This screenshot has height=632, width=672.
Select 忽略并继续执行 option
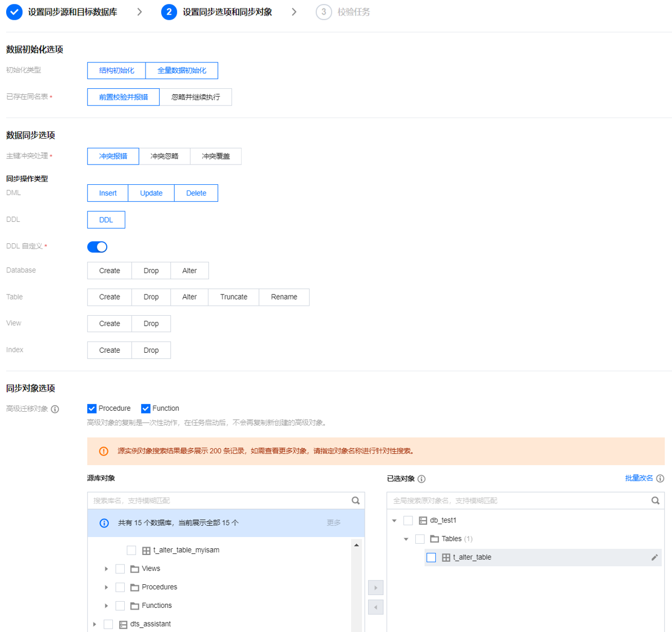click(196, 97)
